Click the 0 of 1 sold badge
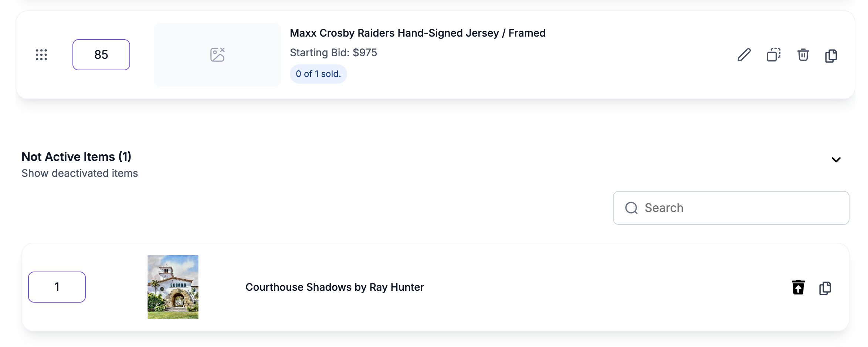 pyautogui.click(x=318, y=74)
